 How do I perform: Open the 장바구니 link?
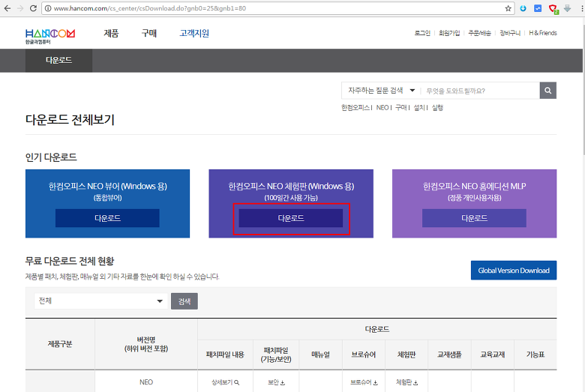pyautogui.click(x=510, y=33)
